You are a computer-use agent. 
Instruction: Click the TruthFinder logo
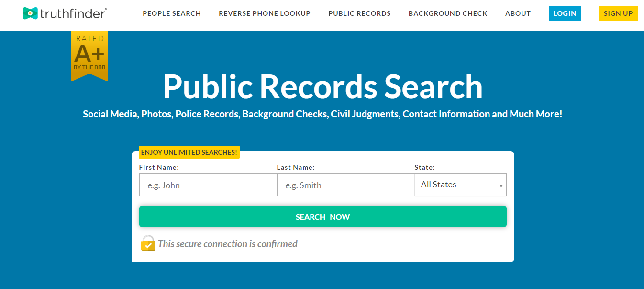pyautogui.click(x=65, y=13)
